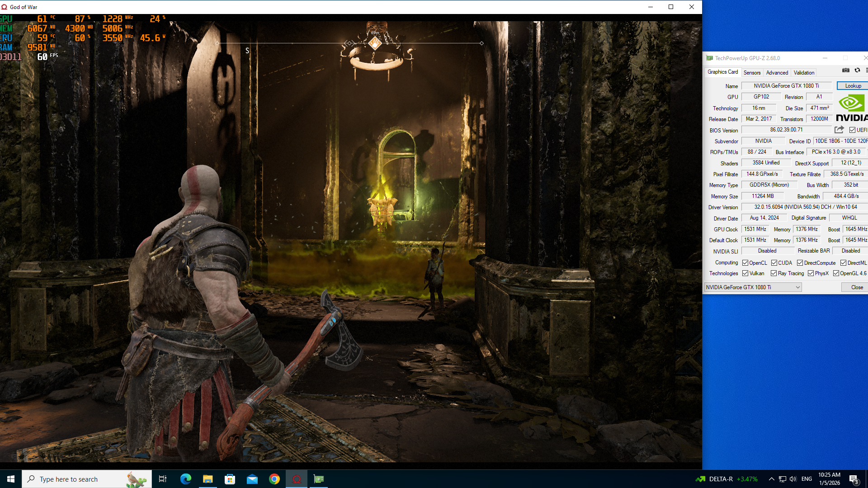
Task: Toggle the Ray Tracing checkbox
Action: click(x=774, y=273)
